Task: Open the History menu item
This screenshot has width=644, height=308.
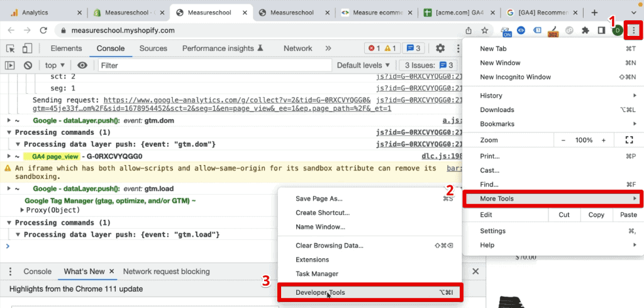Action: (x=552, y=95)
